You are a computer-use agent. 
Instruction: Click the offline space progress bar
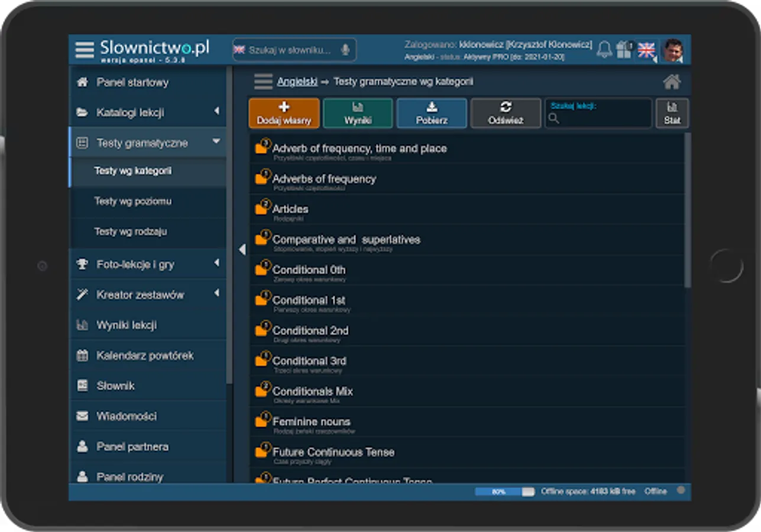(x=504, y=492)
